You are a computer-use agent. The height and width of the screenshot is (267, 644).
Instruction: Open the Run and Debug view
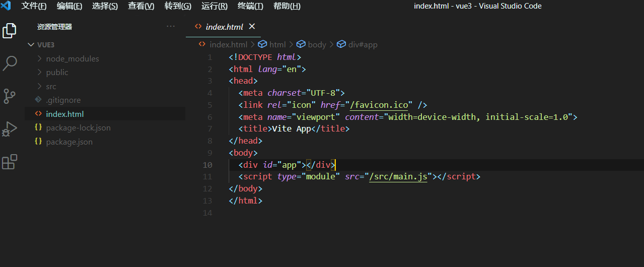pos(10,129)
